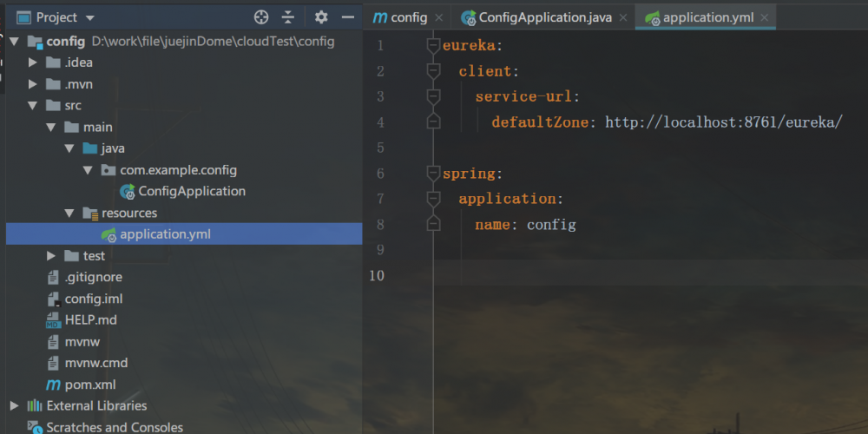Viewport: 868px width, 434px height.
Task: Toggle fold marker on service-url line
Action: click(433, 96)
